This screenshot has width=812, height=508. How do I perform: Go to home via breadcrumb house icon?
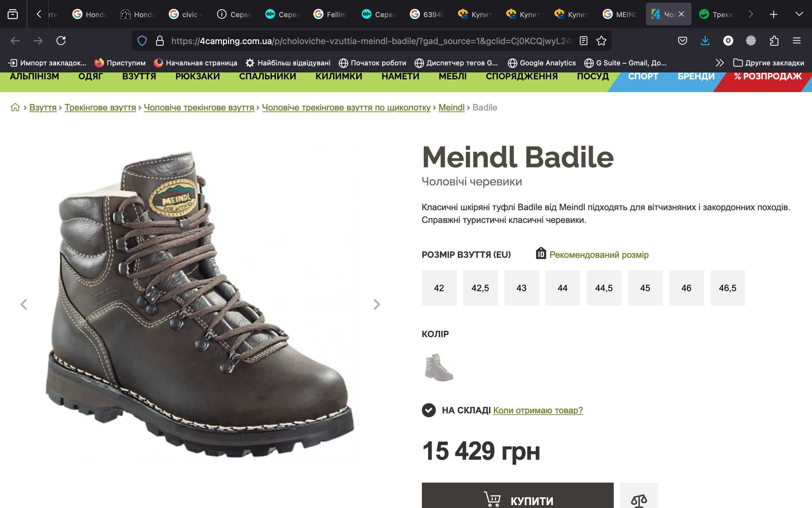tap(15, 108)
